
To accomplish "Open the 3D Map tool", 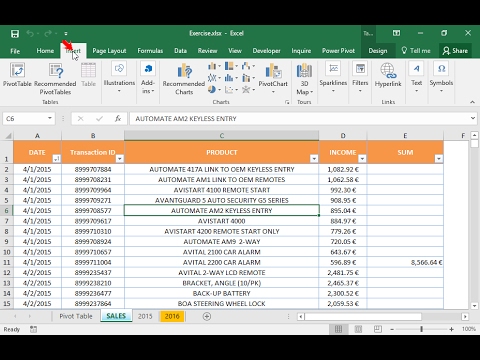I will [304, 79].
